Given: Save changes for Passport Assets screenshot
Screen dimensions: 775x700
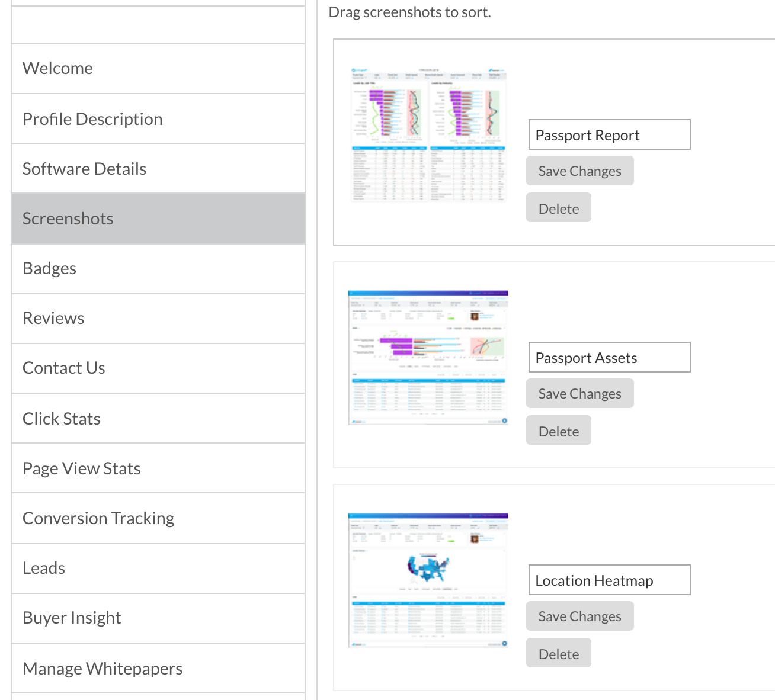Looking at the screenshot, I should click(579, 393).
